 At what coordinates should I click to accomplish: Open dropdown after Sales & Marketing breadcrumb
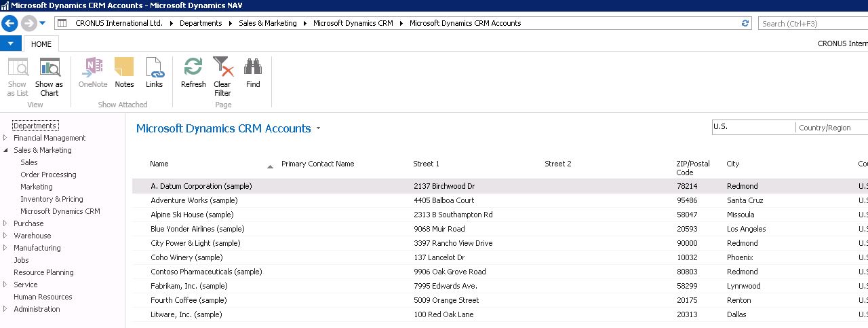click(x=305, y=23)
